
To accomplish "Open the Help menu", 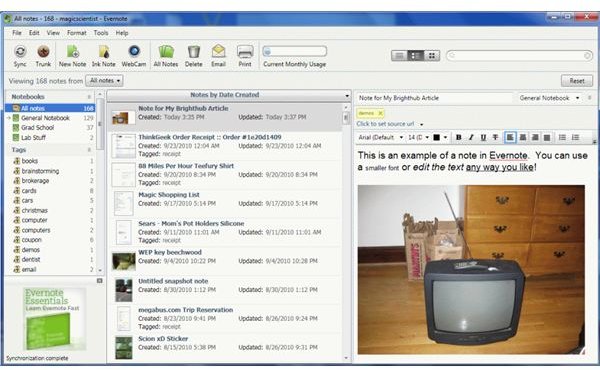I will 122,33.
